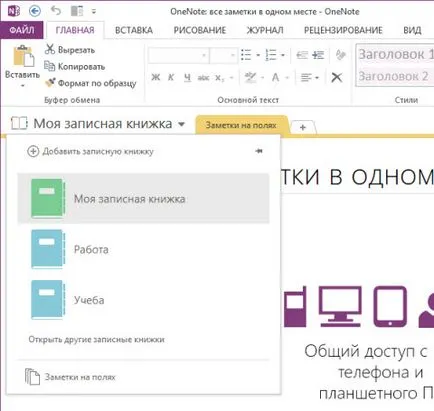Expand numbered list style arrow
Screen dimensions: 434x411
[283, 55]
